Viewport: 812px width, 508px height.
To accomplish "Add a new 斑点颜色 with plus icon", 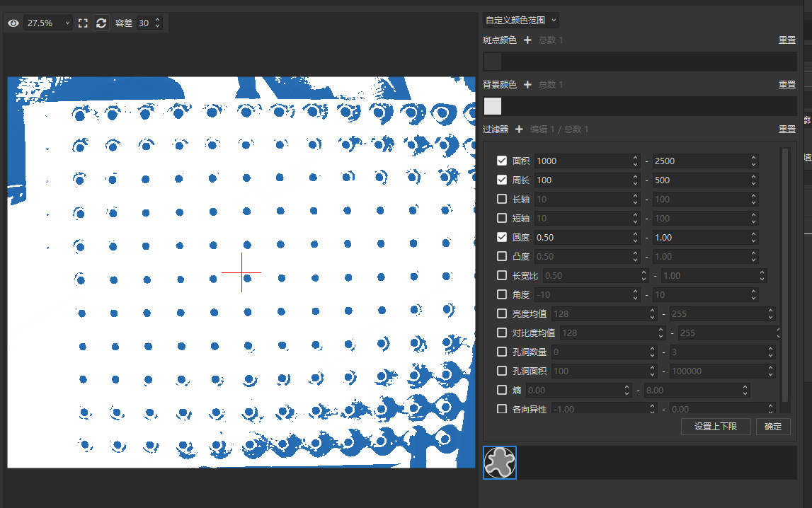I will point(527,40).
